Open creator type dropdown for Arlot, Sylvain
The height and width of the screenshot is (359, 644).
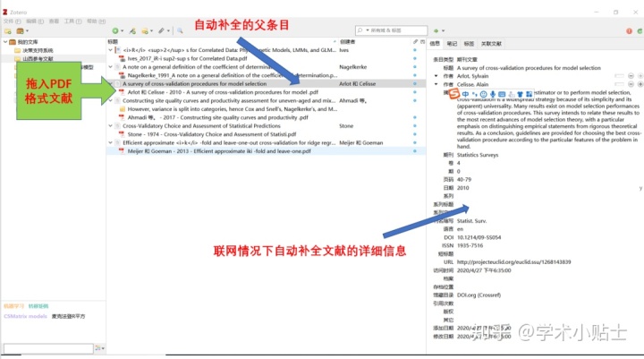tap(436, 76)
